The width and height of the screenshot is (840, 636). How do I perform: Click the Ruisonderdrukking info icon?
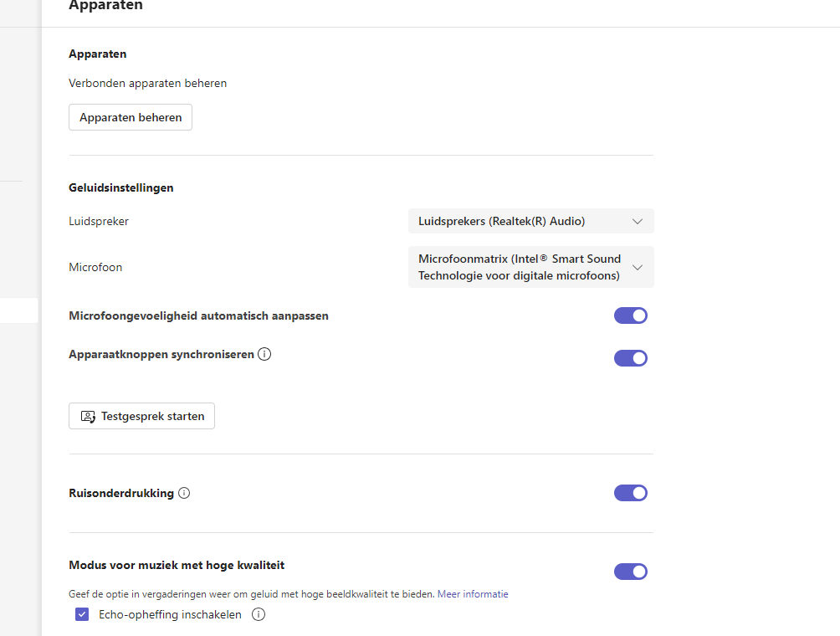(x=184, y=493)
